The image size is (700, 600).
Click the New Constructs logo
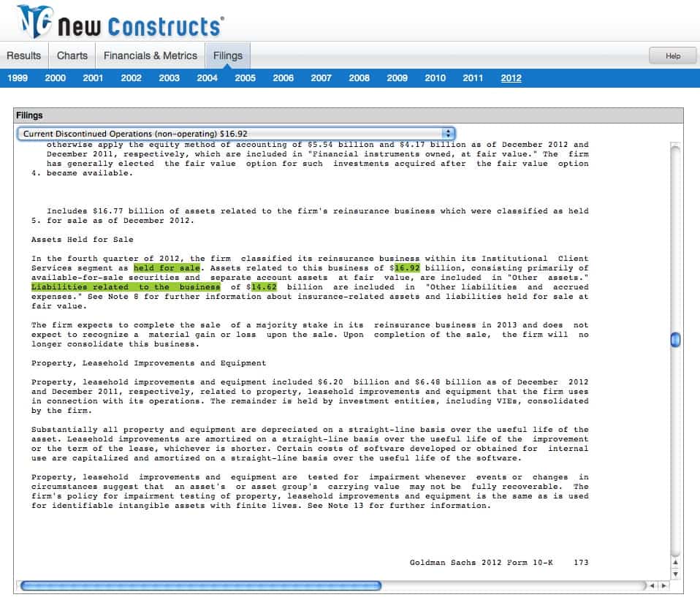point(121,21)
